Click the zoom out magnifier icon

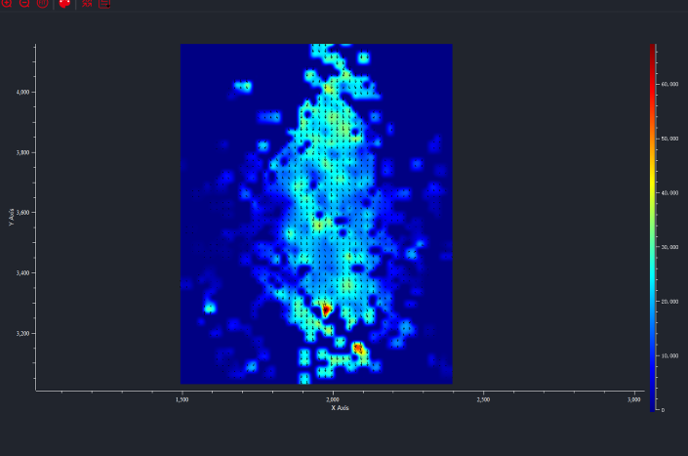(x=25, y=3)
